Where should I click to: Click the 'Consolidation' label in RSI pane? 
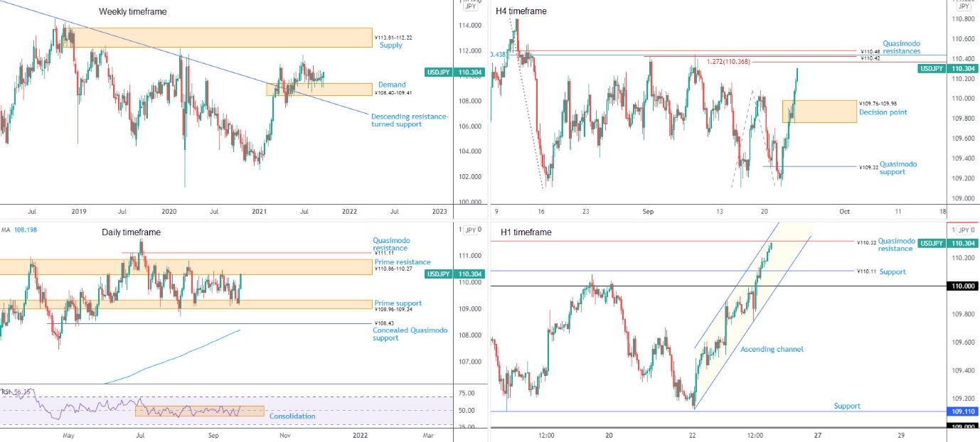pos(292,416)
